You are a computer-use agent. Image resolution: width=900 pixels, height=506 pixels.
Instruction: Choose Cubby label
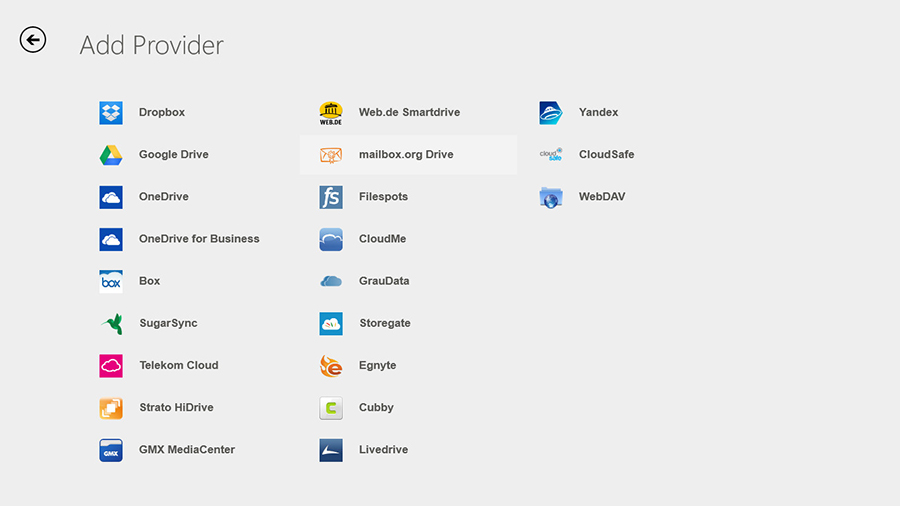[376, 407]
